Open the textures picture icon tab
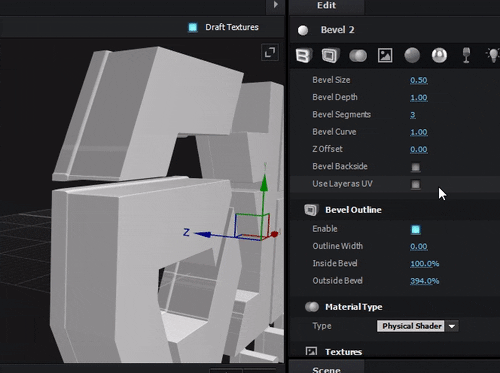The height and width of the screenshot is (373, 500). coord(385,55)
